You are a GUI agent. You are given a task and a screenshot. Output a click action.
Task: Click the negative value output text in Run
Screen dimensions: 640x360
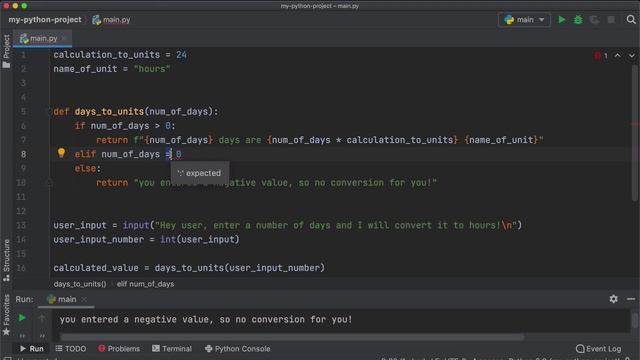tap(206, 320)
